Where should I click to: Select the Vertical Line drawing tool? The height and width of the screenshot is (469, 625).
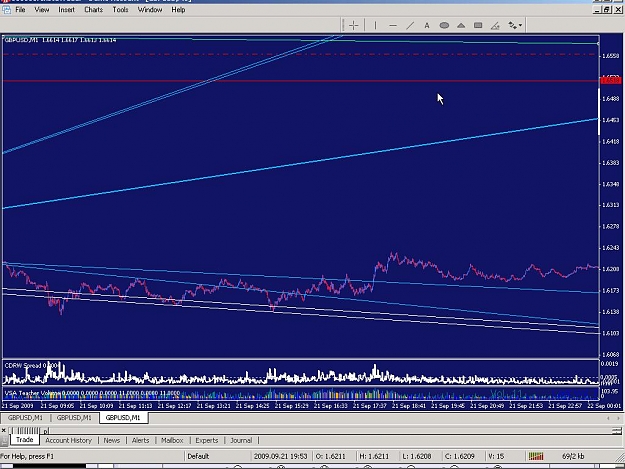375,26
